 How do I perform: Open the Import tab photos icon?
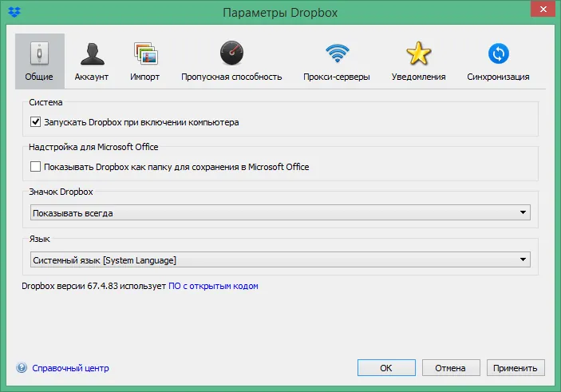(145, 53)
